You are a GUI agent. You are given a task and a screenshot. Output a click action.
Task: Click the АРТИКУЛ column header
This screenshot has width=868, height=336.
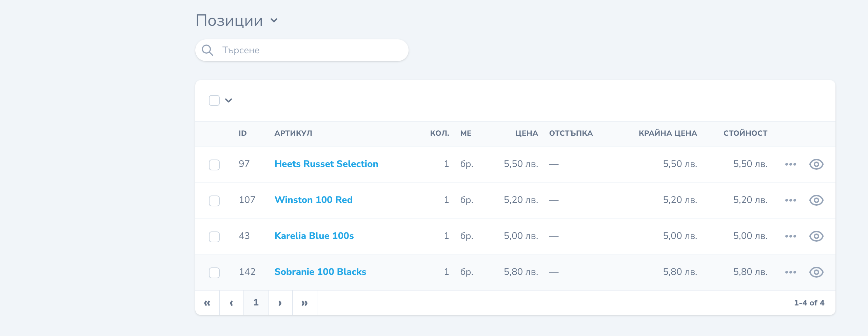click(x=293, y=133)
